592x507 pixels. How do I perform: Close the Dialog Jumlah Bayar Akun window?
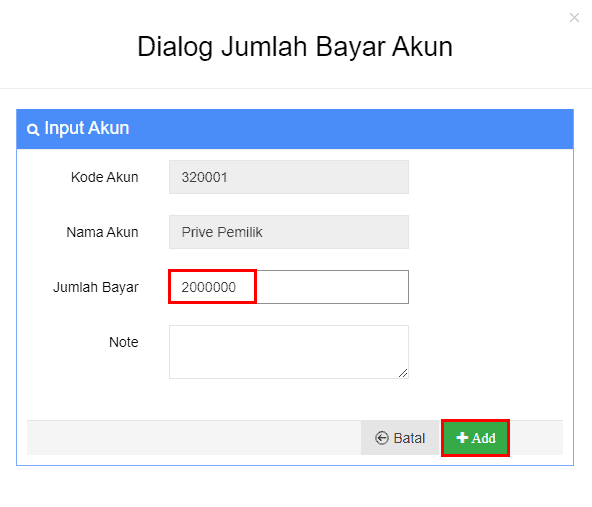(x=574, y=17)
